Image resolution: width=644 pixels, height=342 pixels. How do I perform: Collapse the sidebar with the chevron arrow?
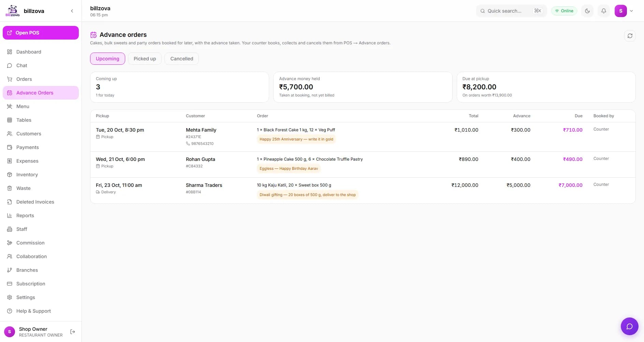coord(72,11)
